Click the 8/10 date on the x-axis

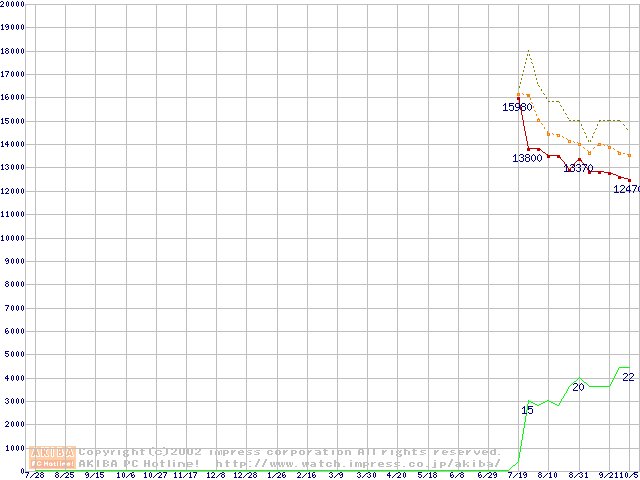(x=547, y=475)
